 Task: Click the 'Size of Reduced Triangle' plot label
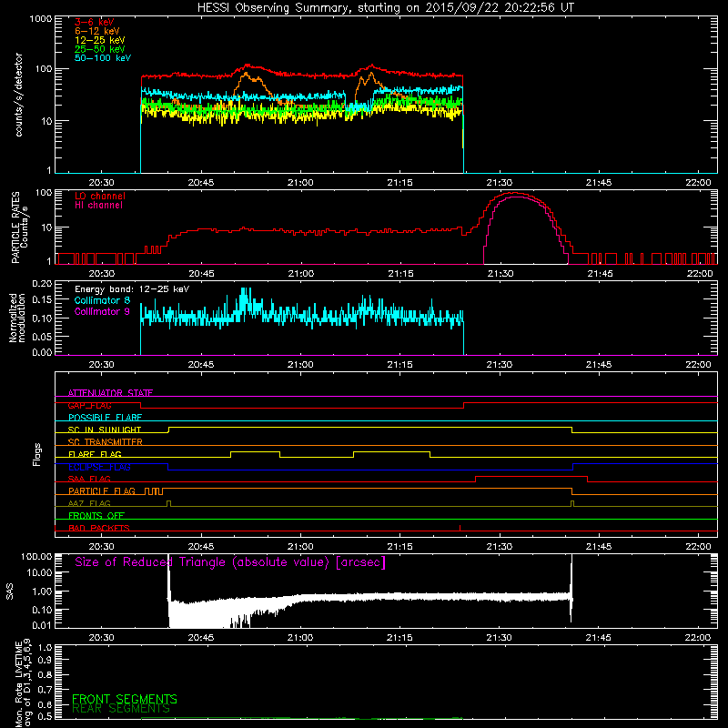(230, 562)
